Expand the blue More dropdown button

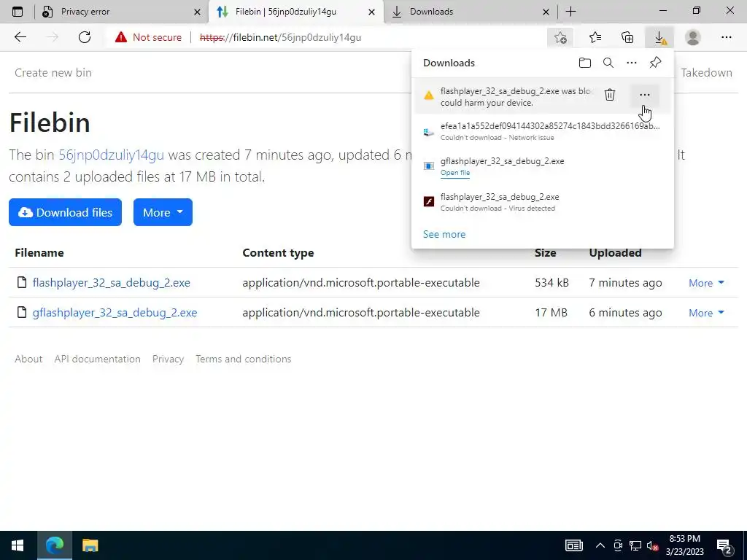pos(163,212)
